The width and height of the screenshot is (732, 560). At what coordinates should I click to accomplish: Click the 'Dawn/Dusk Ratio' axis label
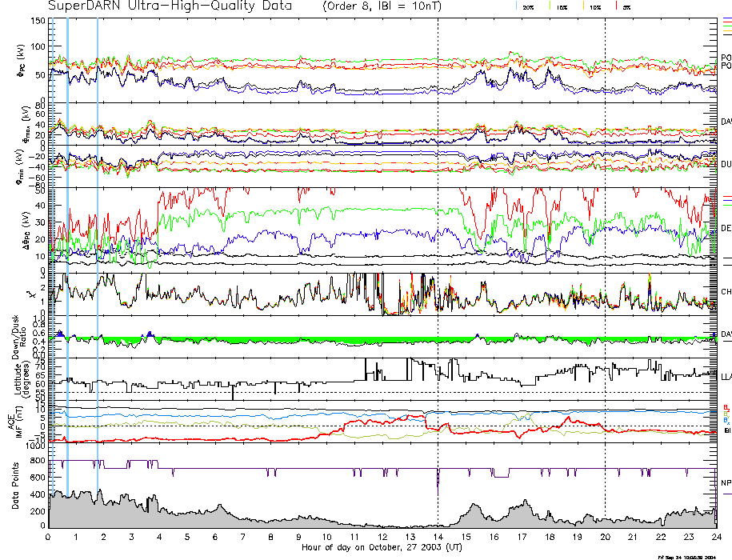click(x=19, y=337)
